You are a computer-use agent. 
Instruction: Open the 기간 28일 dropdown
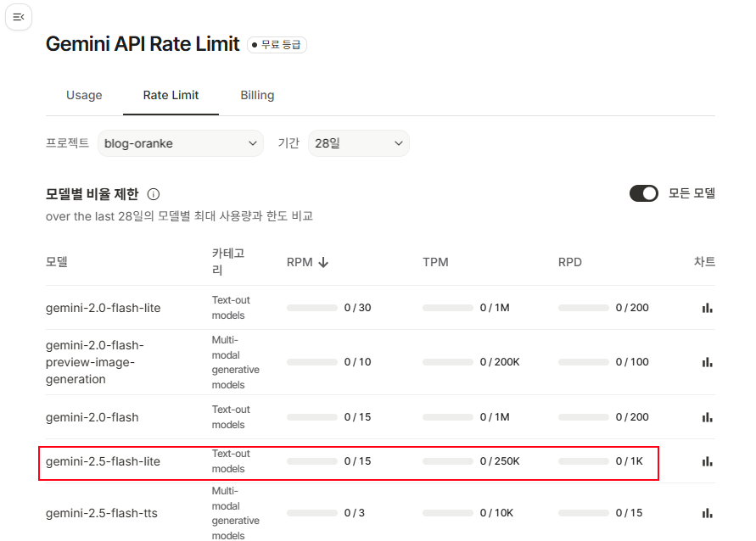(x=359, y=143)
